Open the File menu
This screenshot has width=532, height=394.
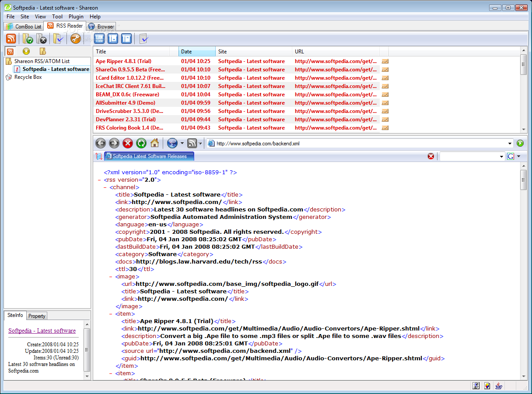(x=10, y=17)
